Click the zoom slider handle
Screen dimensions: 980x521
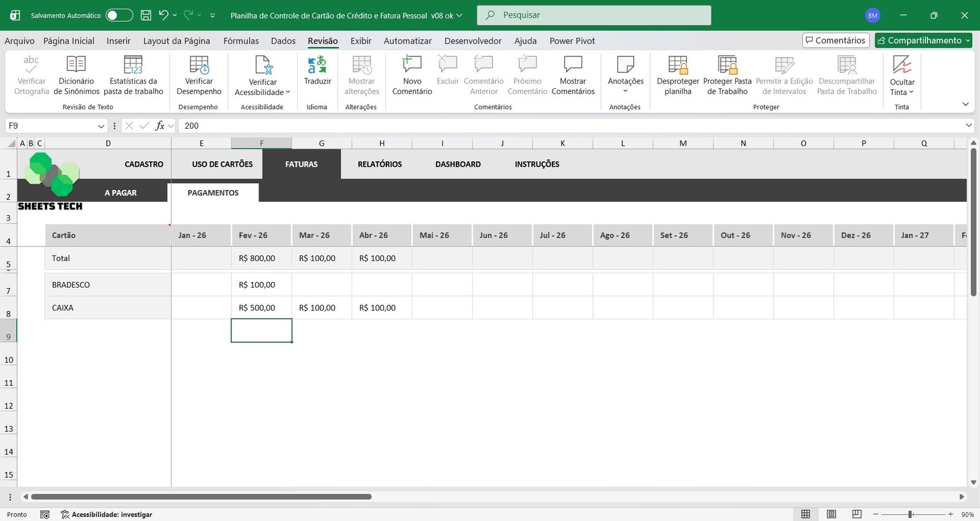[911, 514]
